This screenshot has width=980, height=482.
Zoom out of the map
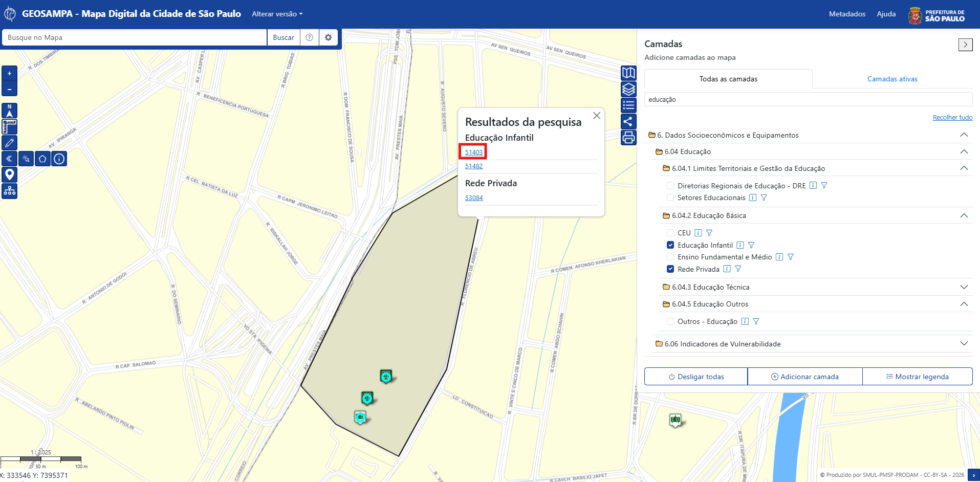[9, 89]
